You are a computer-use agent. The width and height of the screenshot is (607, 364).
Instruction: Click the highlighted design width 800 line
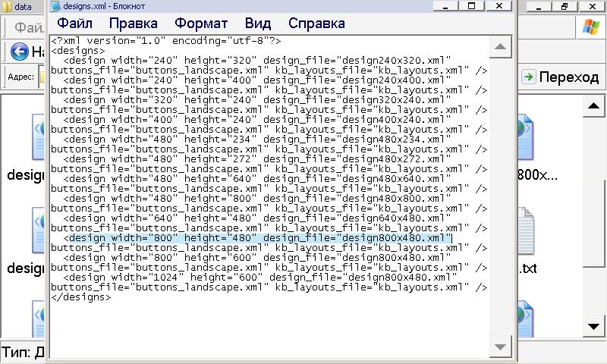[258, 238]
